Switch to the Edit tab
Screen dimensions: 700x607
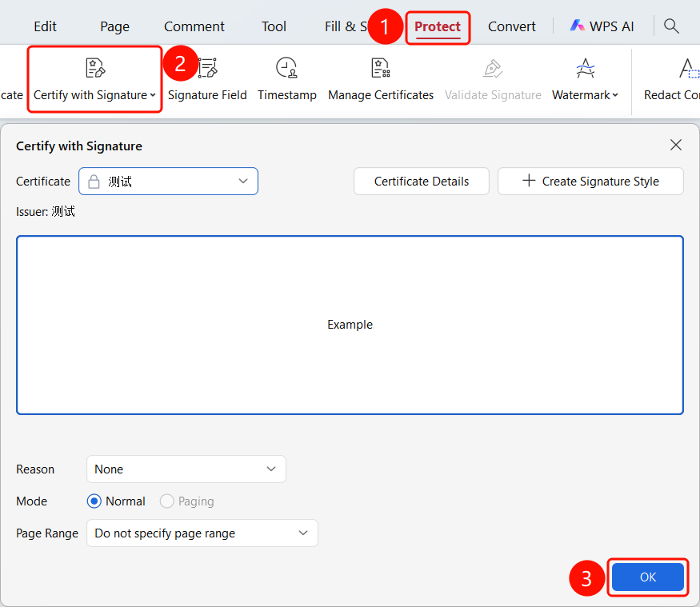pos(45,26)
